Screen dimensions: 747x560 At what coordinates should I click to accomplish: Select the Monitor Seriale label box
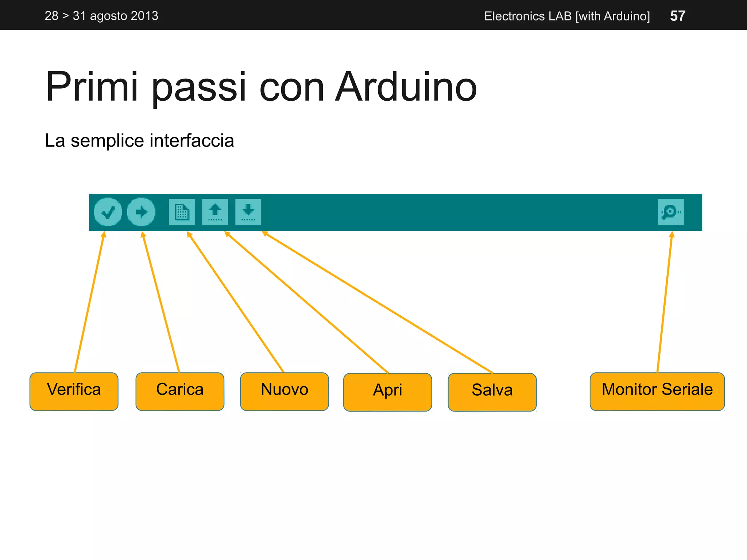tap(657, 392)
